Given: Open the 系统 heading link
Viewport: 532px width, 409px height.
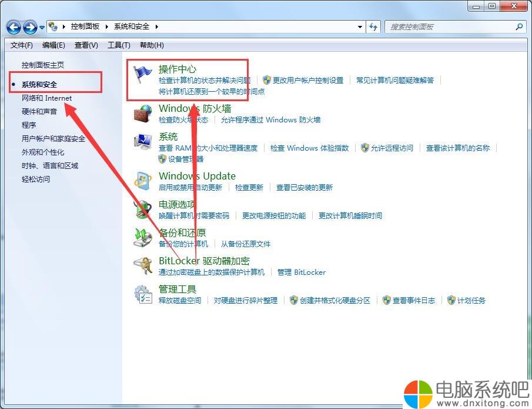Looking at the screenshot, I should 168,137.
